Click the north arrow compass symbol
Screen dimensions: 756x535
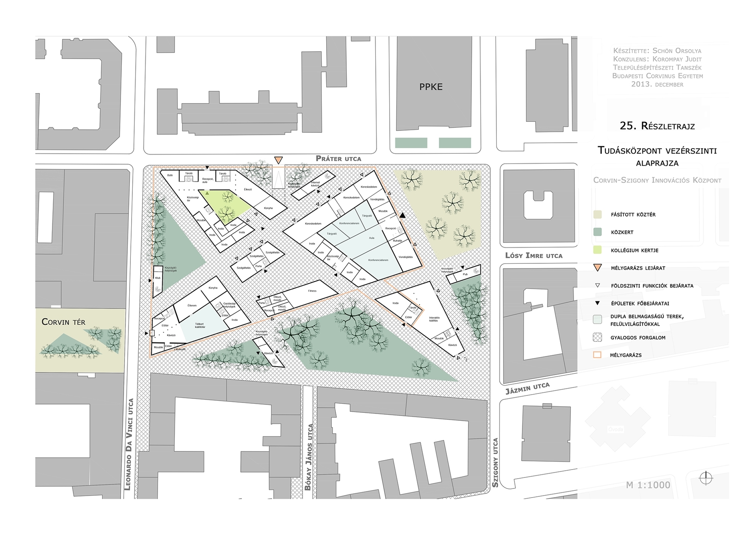[706, 478]
